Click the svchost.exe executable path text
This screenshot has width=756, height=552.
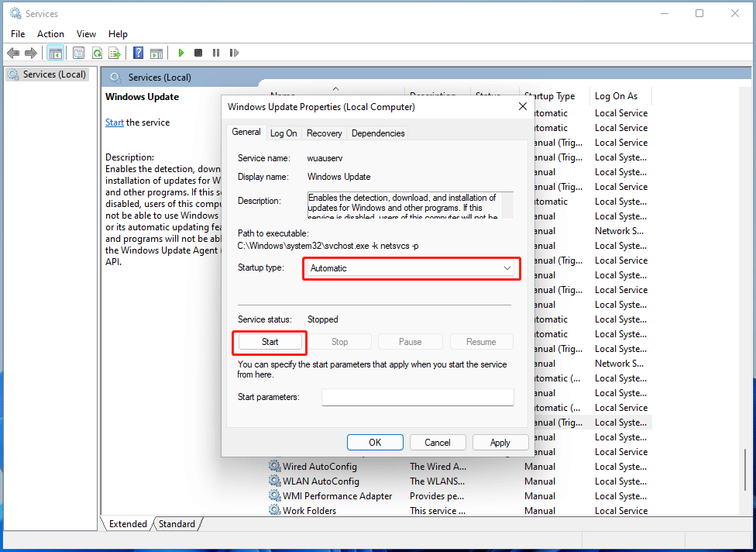pyautogui.click(x=328, y=246)
